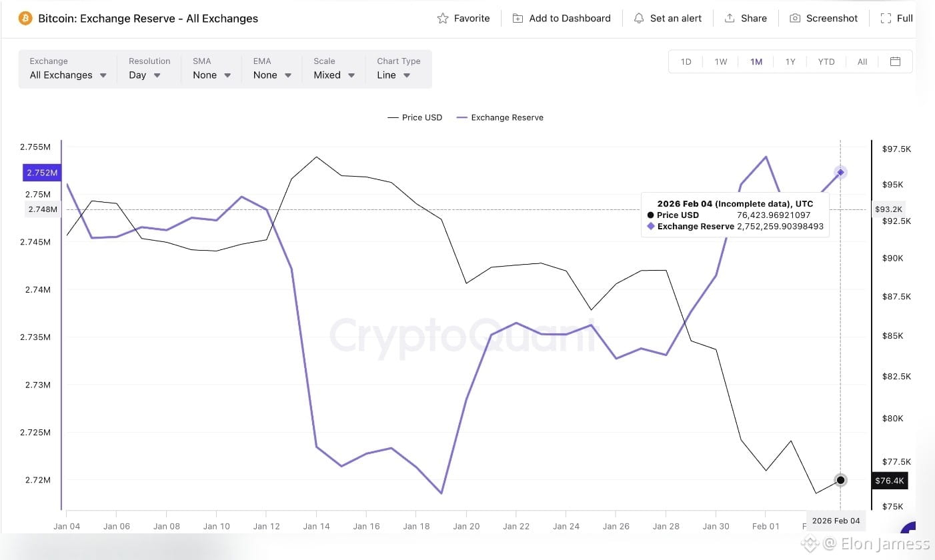Click the Screenshot camera icon

point(795,18)
